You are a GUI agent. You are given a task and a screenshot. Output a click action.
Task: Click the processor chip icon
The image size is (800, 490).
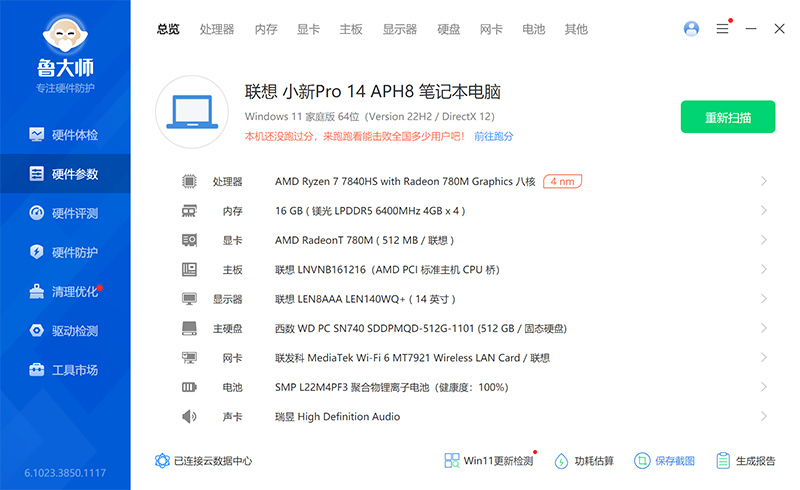(x=189, y=181)
